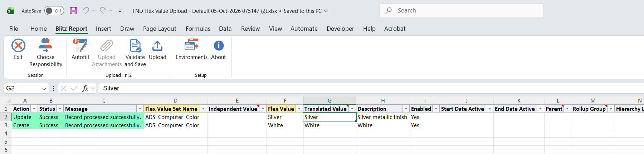Click the Insert Function fx icon

coord(85,88)
